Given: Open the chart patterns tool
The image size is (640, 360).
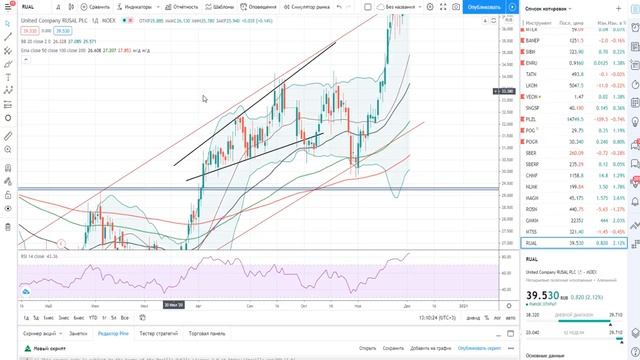Looking at the screenshot, I should pos(8,91).
